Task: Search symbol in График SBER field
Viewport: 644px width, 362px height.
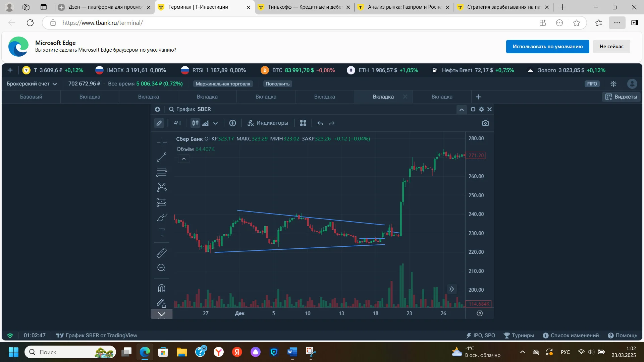Action: click(x=190, y=109)
